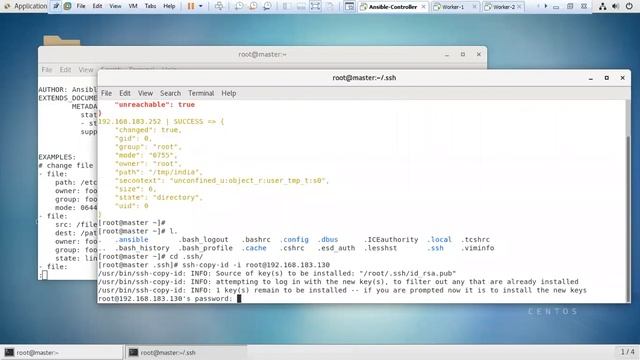Click the back root@master:~ window title bar

coord(262,54)
